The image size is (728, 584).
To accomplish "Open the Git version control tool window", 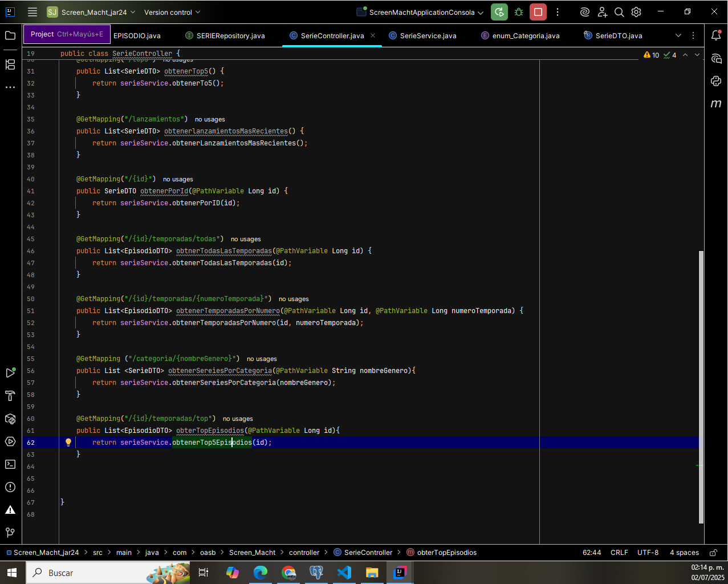I will tap(10, 533).
